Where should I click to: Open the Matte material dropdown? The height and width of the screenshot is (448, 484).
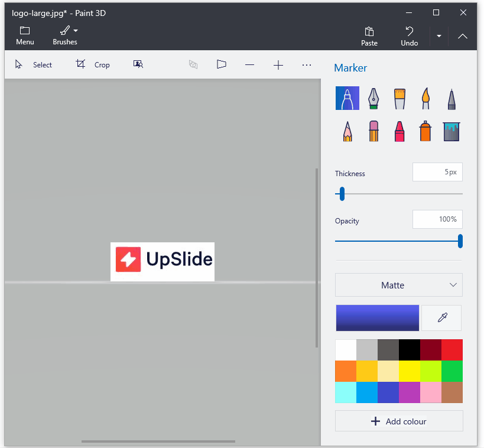tap(399, 285)
